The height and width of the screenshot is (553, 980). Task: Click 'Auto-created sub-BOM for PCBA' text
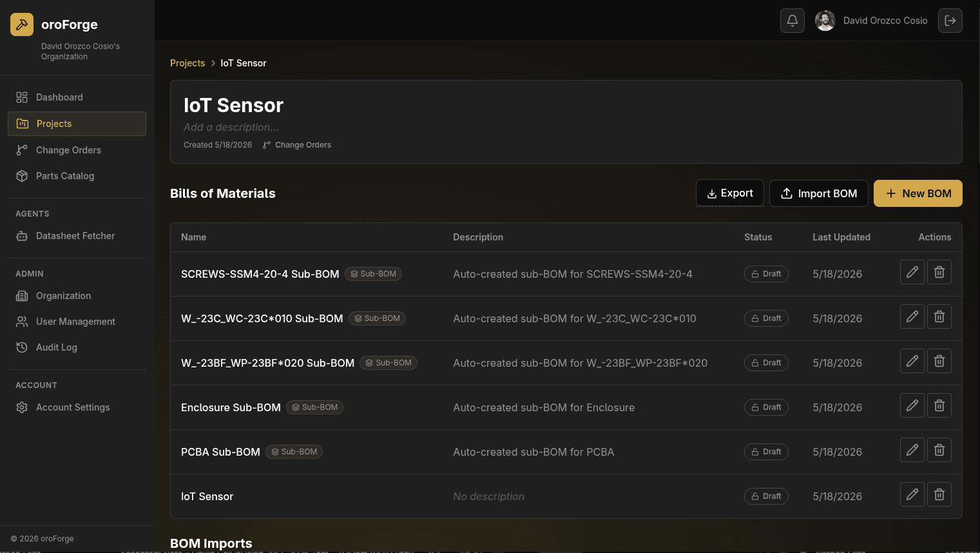click(533, 452)
